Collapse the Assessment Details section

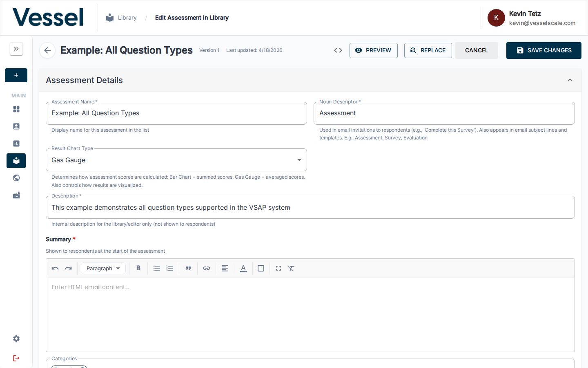point(570,80)
